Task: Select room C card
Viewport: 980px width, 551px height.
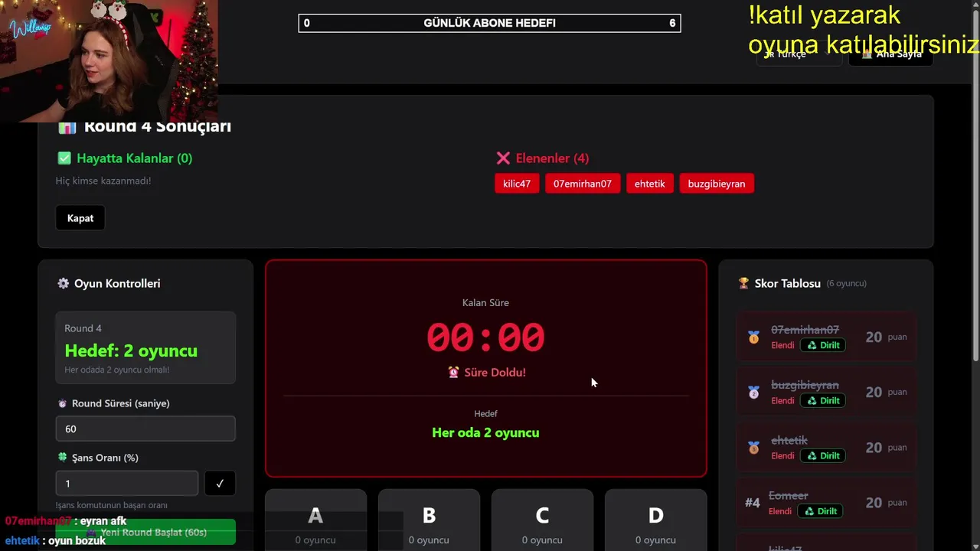Action: coord(542,520)
